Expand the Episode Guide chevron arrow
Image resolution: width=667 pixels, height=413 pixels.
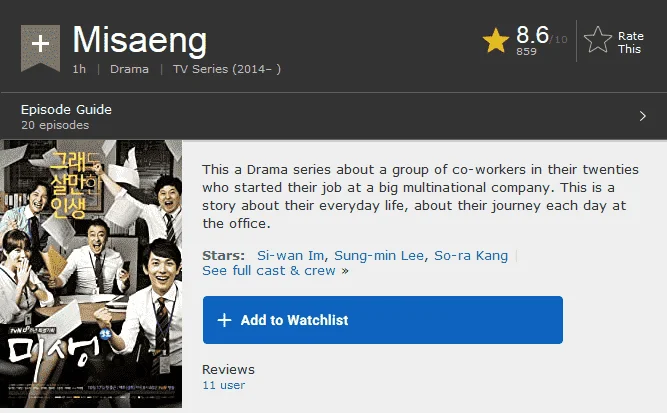[643, 116]
